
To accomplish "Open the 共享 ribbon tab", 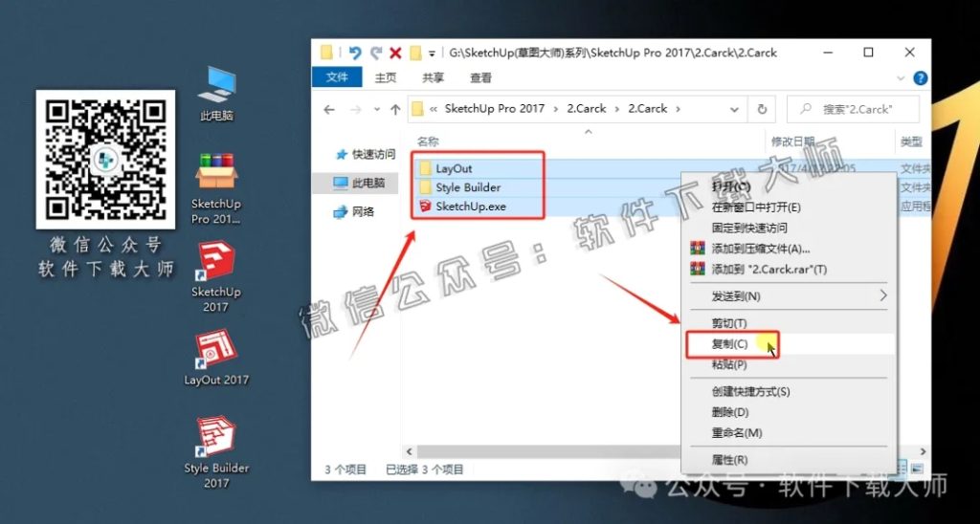I will 434,77.
